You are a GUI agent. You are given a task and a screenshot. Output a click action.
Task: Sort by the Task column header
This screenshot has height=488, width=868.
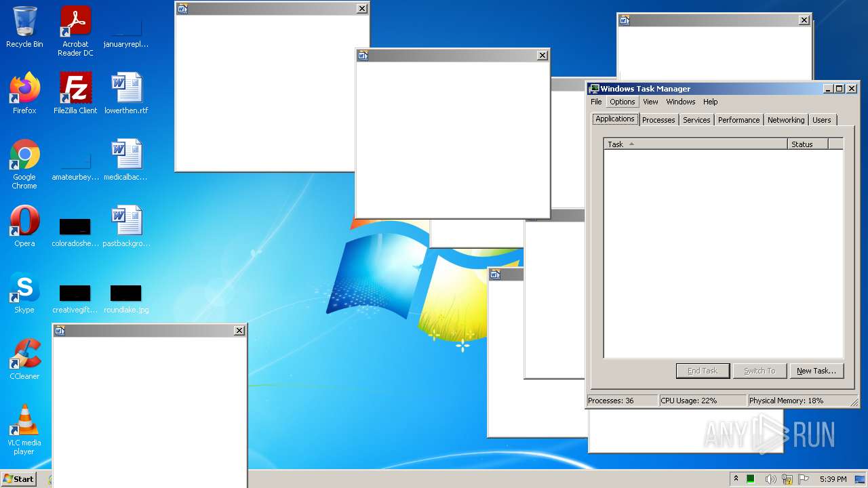pos(696,144)
